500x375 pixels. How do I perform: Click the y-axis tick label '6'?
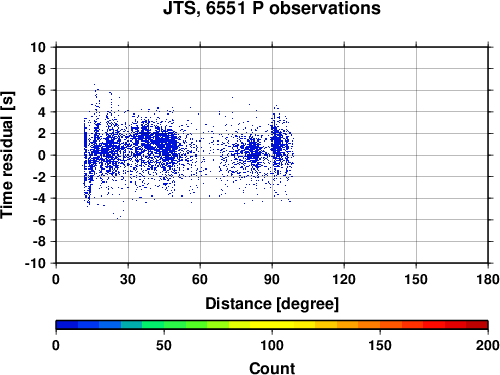coord(42,91)
